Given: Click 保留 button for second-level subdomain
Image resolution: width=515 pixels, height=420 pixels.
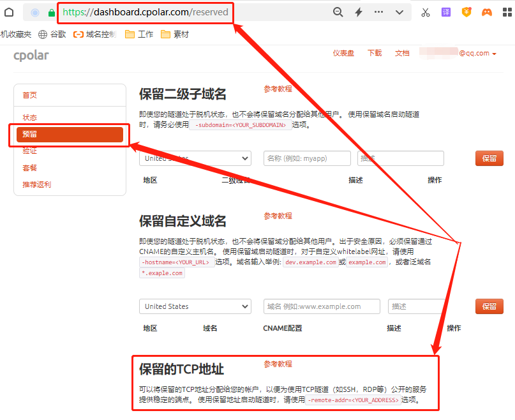Looking at the screenshot, I should (x=489, y=158).
